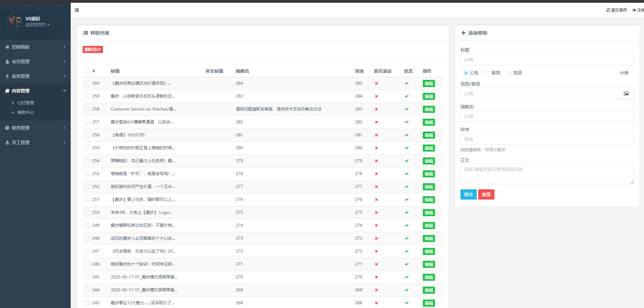Click red X homepage-scroll icon in row 250
The width and height of the screenshot is (644, 308).
[376, 212]
